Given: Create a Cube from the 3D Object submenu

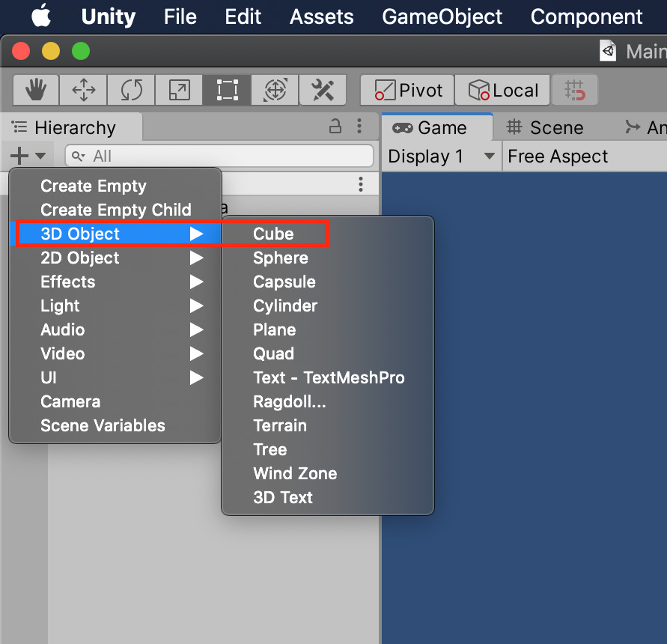Looking at the screenshot, I should [x=273, y=234].
